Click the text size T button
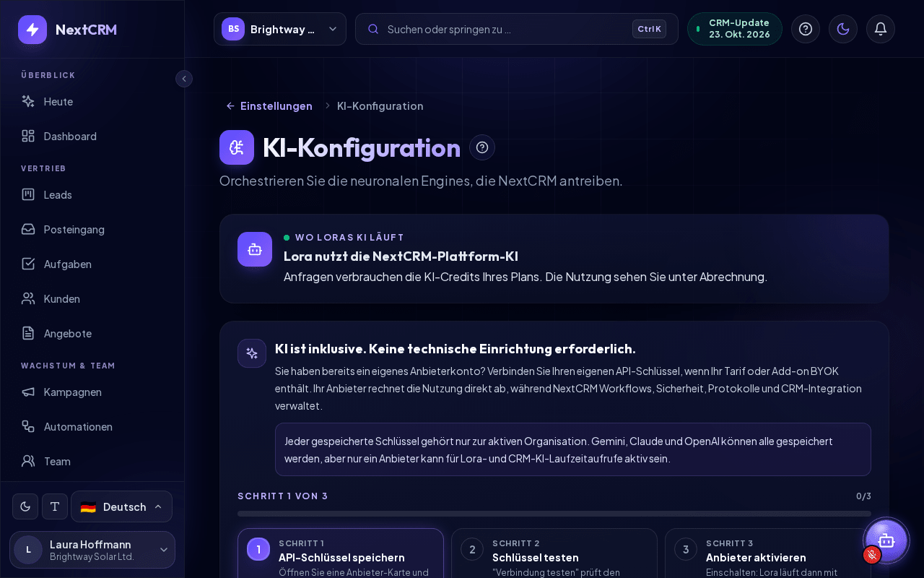The image size is (924, 578). click(55, 506)
